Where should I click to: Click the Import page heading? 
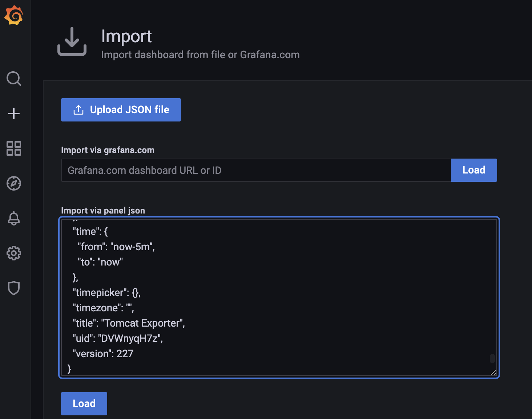pos(126,36)
